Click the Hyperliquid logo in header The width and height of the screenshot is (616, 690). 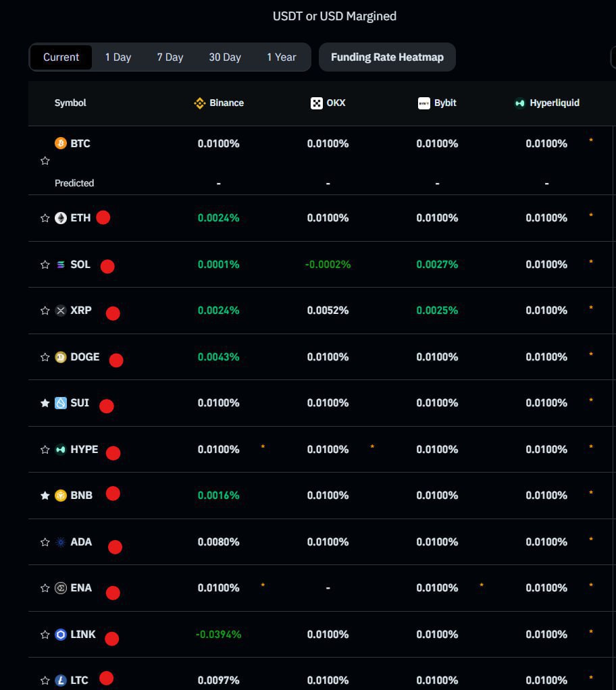(519, 103)
